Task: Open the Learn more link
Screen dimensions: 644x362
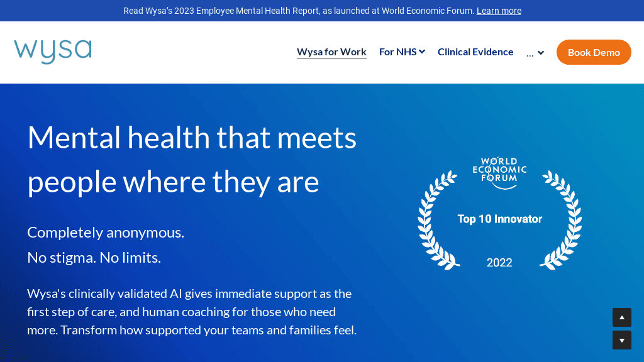Action: click(x=498, y=11)
